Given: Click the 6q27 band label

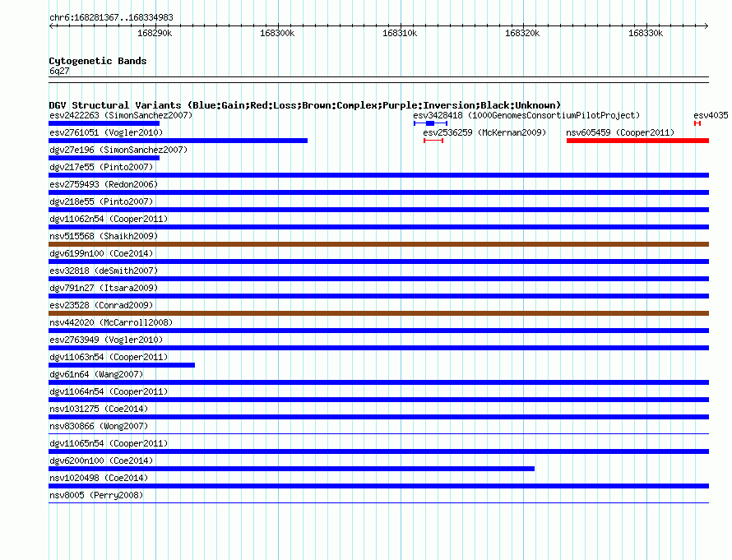Looking at the screenshot, I should (x=59, y=71).
